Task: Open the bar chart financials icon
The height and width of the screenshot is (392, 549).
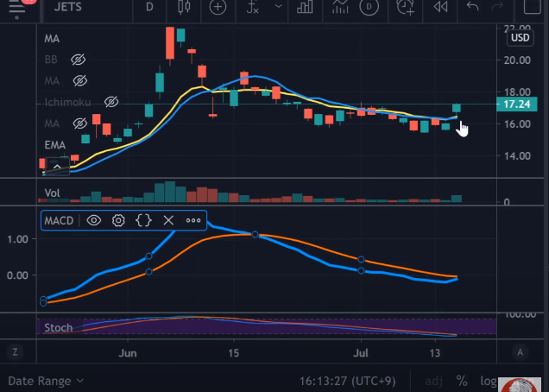Action: 305,7
